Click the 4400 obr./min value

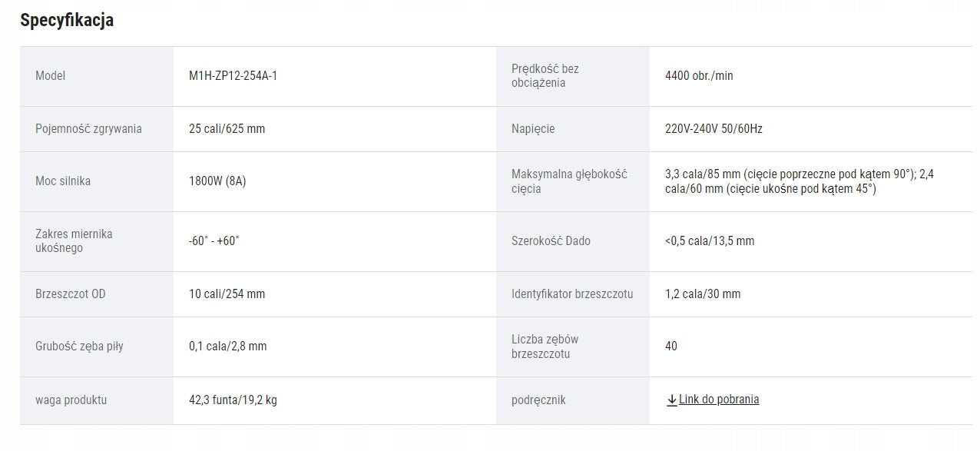click(x=699, y=76)
